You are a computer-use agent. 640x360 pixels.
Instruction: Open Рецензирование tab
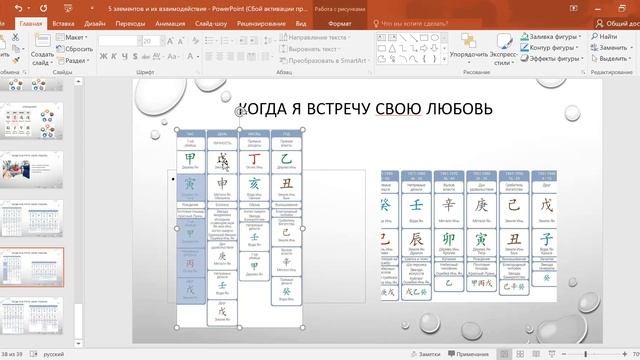[x=261, y=23]
